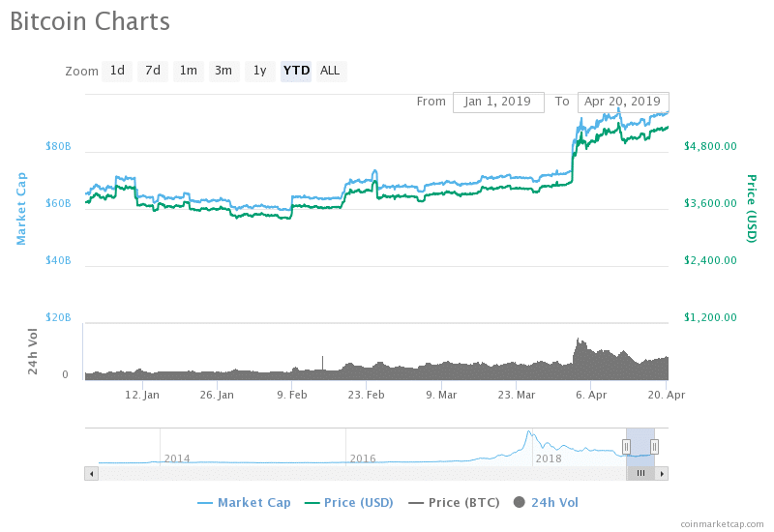Click the $1,200.00 price axis label
The image size is (774, 532).
click(710, 317)
